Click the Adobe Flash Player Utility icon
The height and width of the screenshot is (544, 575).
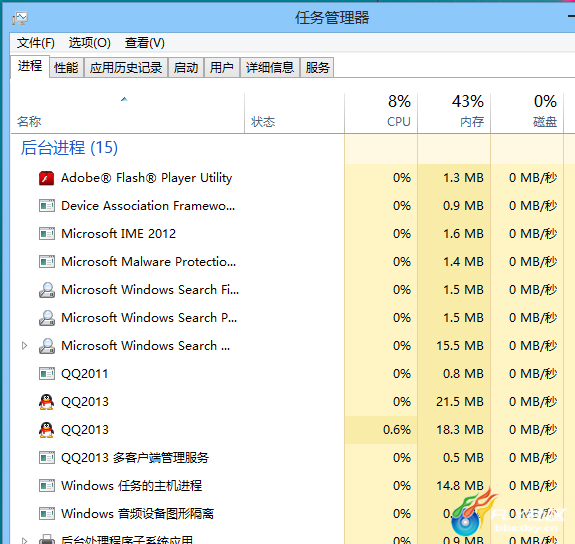(x=47, y=178)
